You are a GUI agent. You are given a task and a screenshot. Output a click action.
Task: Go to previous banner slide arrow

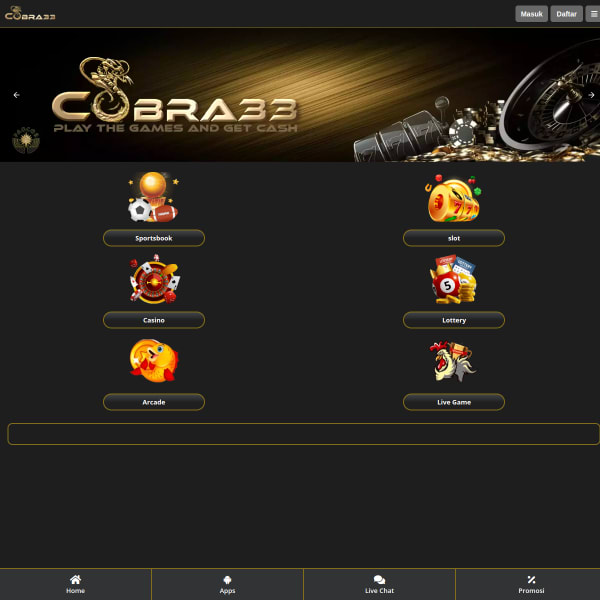pos(16,95)
